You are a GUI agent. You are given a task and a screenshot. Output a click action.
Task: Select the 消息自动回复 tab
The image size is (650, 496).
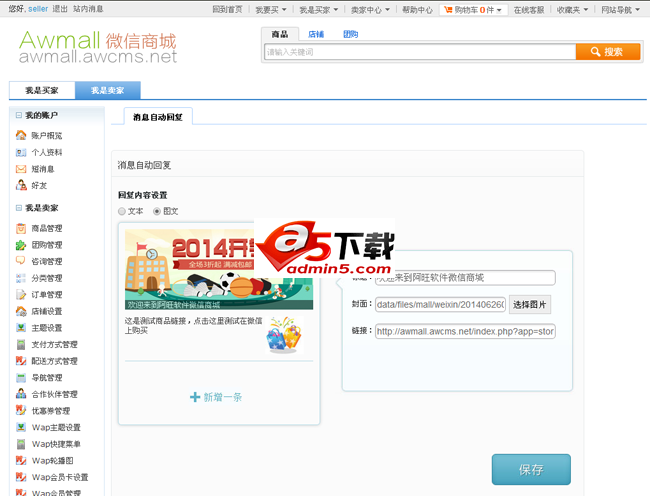(158, 117)
